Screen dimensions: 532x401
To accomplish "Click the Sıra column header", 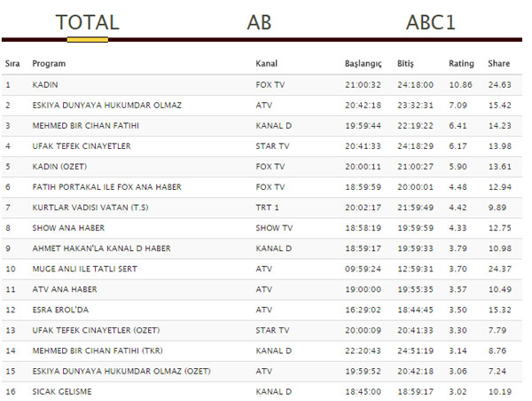I will (12, 64).
